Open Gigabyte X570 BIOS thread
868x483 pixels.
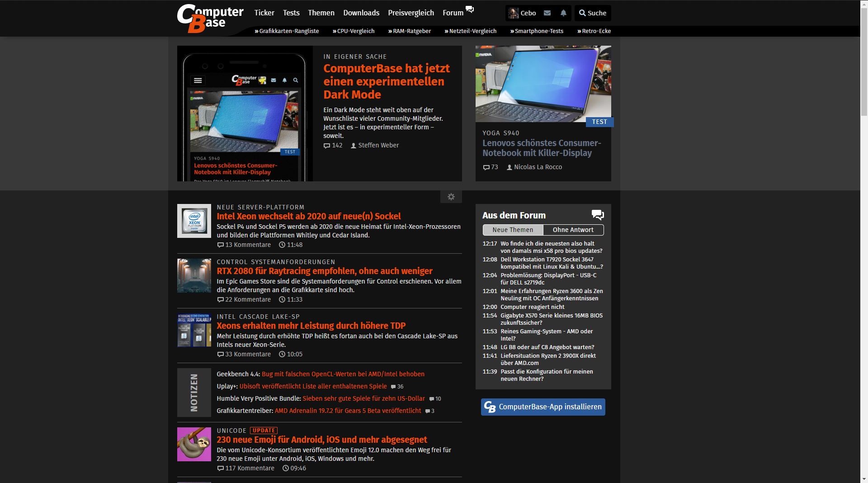(552, 319)
